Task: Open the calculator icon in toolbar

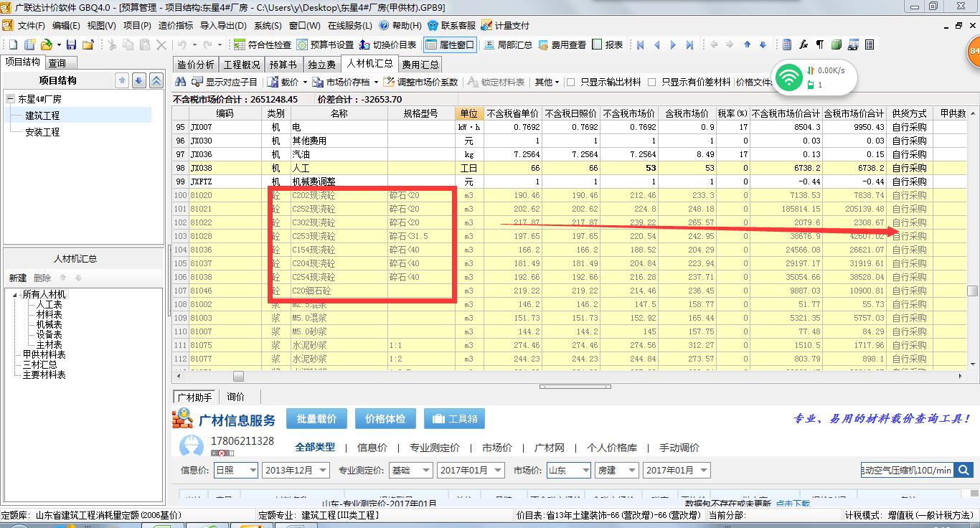Action: (787, 44)
